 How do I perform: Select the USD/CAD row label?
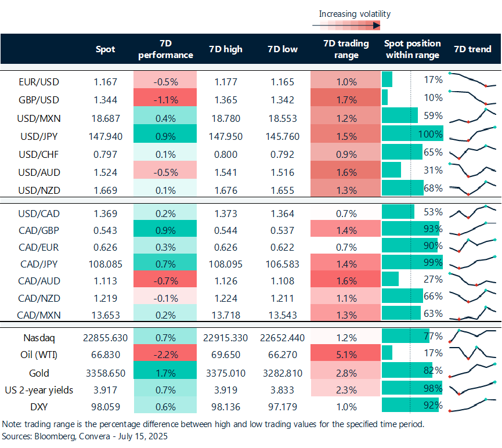pyautogui.click(x=39, y=214)
